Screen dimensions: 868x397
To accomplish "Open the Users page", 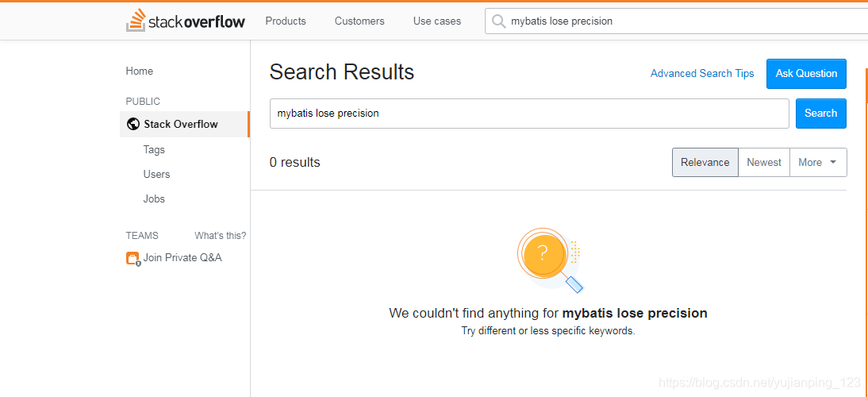I will (x=156, y=174).
